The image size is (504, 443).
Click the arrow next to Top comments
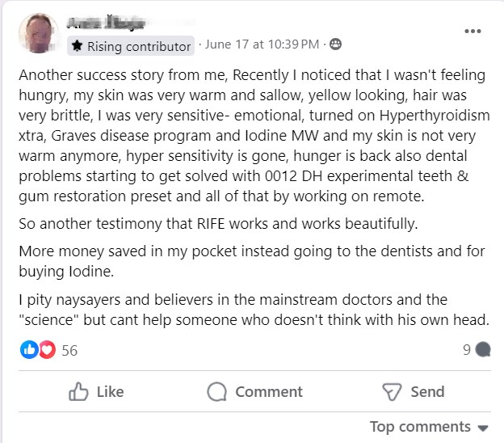tap(484, 428)
